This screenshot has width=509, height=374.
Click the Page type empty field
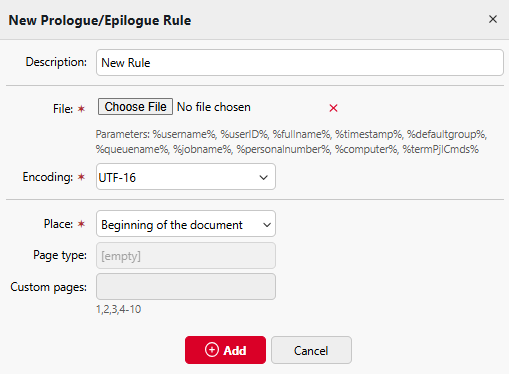[186, 256]
